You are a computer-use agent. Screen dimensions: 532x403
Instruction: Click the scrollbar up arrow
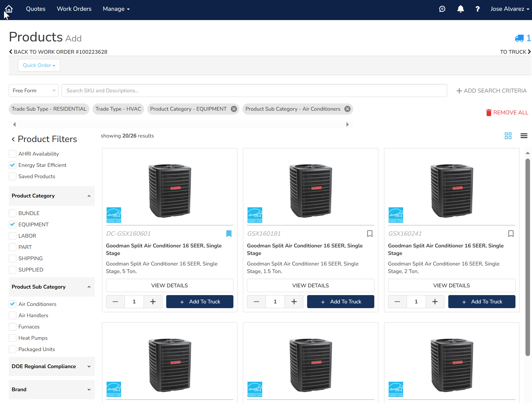click(x=527, y=153)
